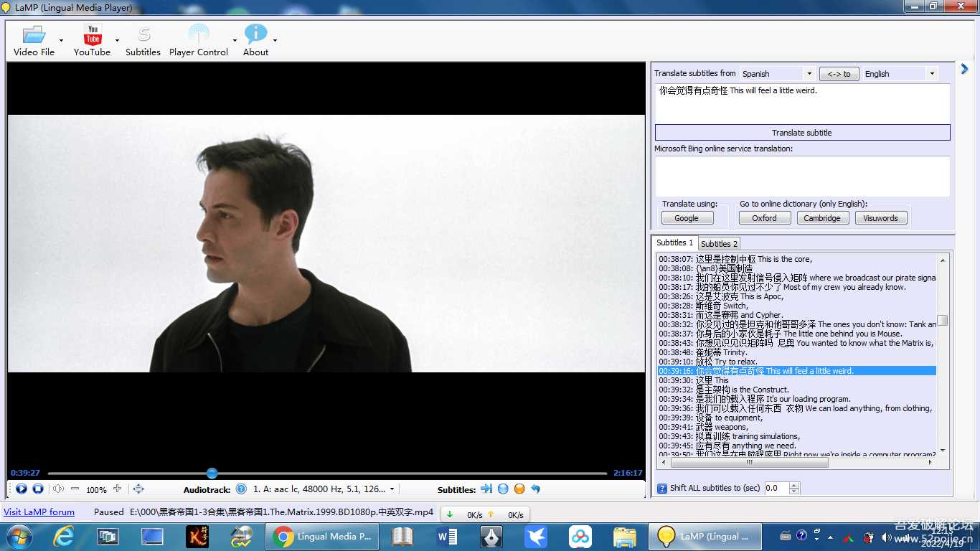Click the subtitle list horizontal scrollbar

point(797,463)
